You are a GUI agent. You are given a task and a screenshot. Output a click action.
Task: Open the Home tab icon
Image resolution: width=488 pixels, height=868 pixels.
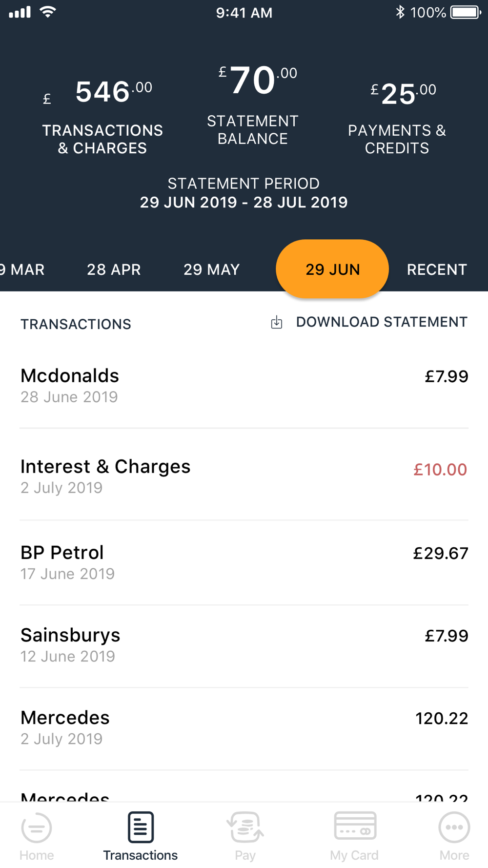37,827
